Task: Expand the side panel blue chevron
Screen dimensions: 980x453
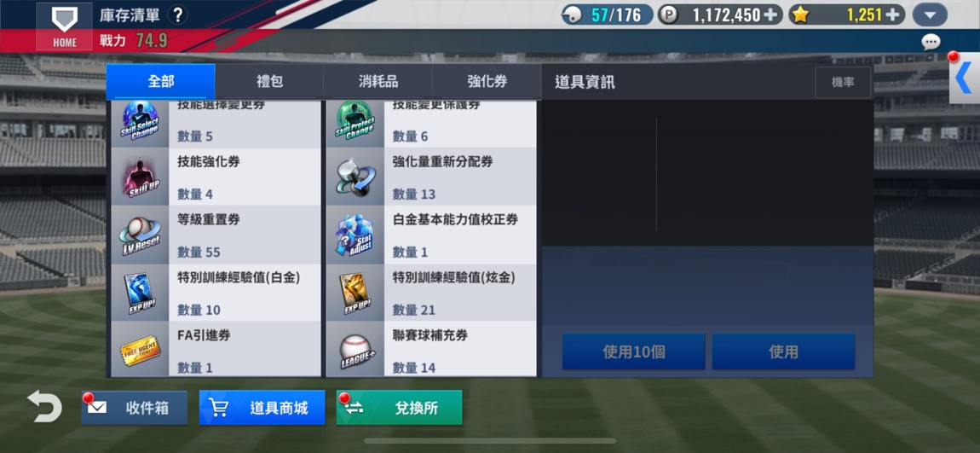Action: [964, 78]
